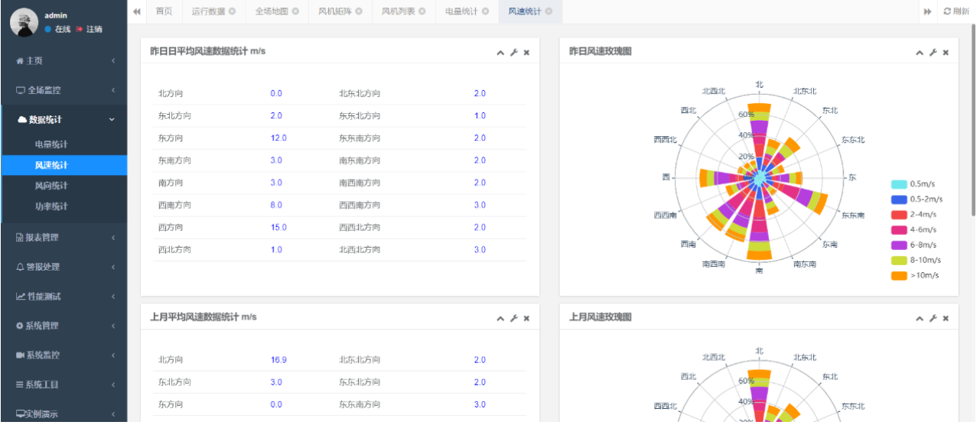Collapse the 昨日日平均风速数据统计 panel
980x425 pixels.
coord(500,53)
